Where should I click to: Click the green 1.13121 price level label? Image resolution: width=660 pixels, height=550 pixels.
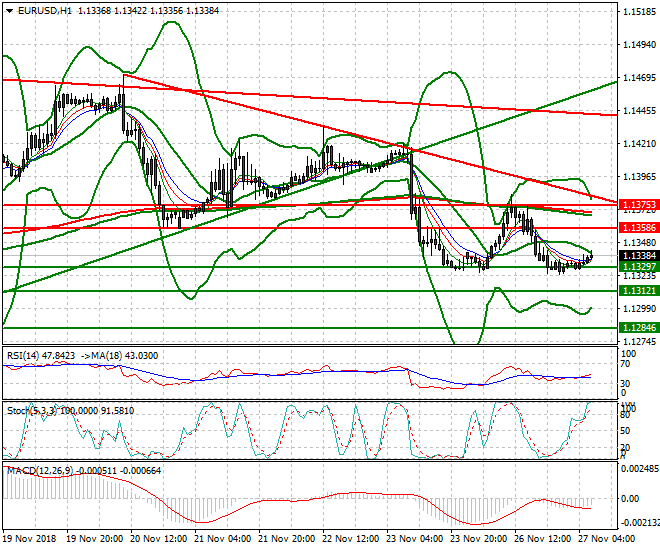(x=639, y=291)
